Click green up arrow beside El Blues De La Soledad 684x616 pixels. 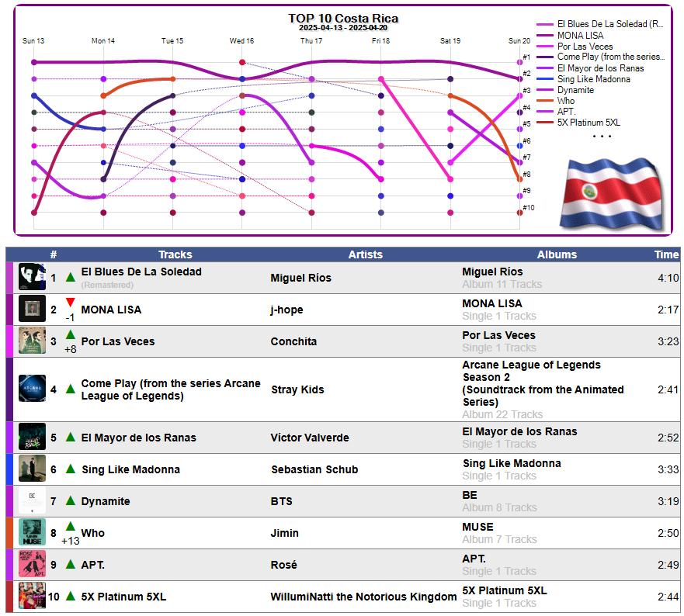(x=70, y=277)
